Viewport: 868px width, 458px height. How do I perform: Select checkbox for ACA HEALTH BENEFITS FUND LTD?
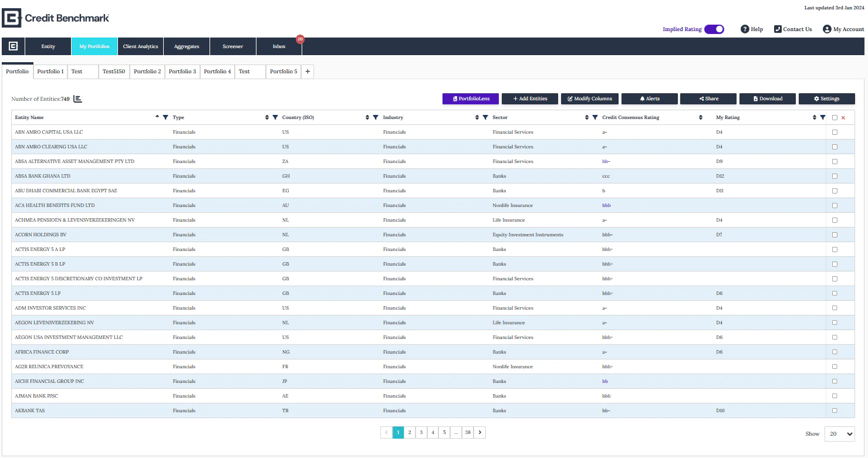coord(835,205)
